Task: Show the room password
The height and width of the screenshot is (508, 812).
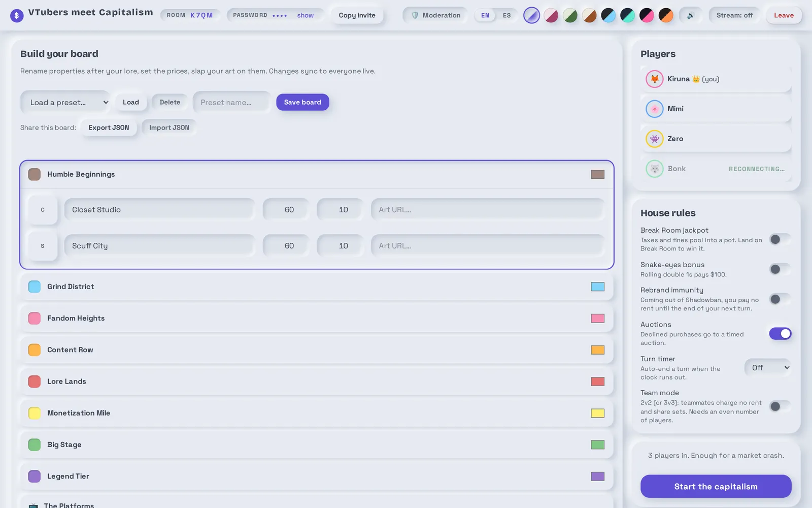Action: (x=305, y=15)
